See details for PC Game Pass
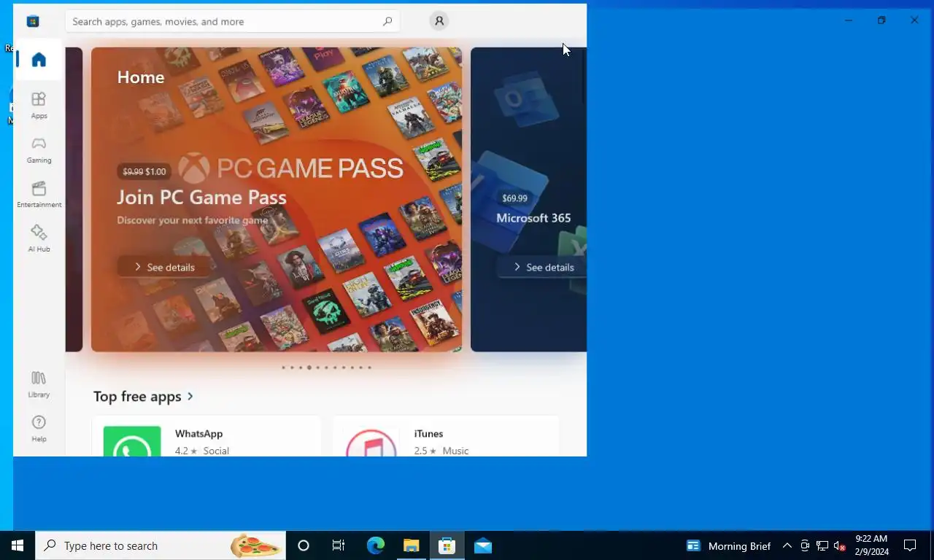The height and width of the screenshot is (560, 934). coord(165,267)
